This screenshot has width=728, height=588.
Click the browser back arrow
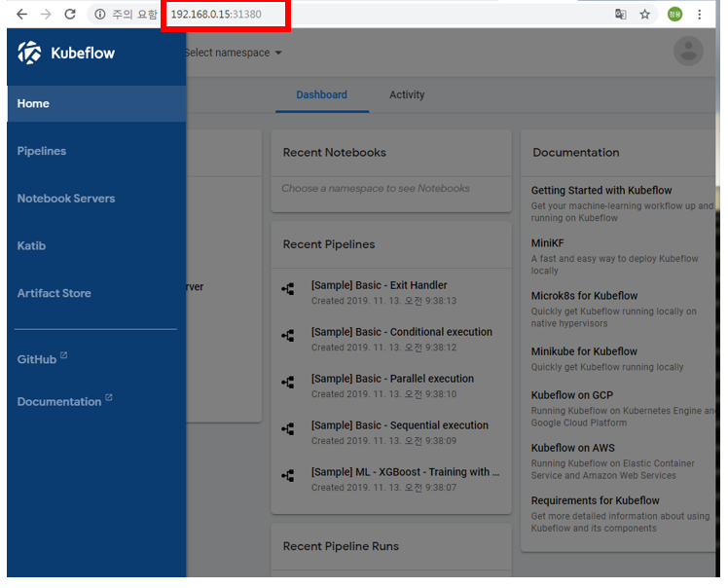coord(21,15)
